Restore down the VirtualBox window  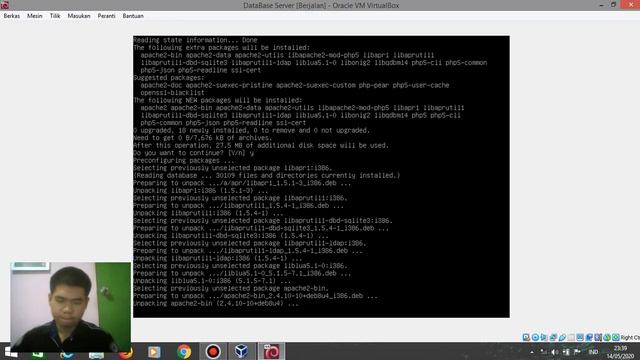click(x=613, y=5)
